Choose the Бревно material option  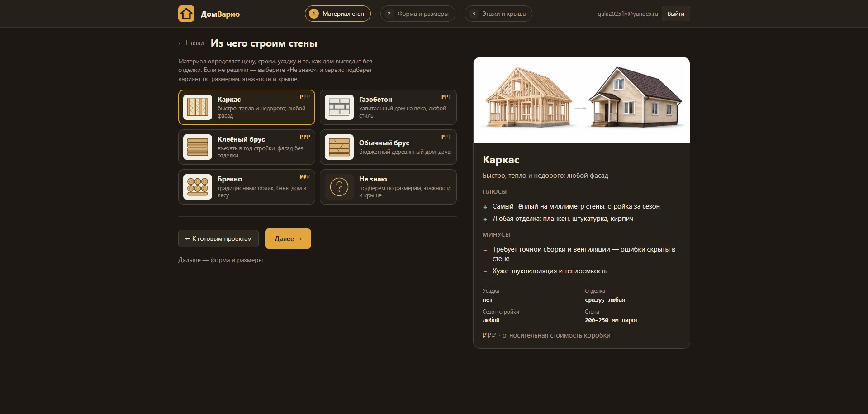tap(247, 187)
